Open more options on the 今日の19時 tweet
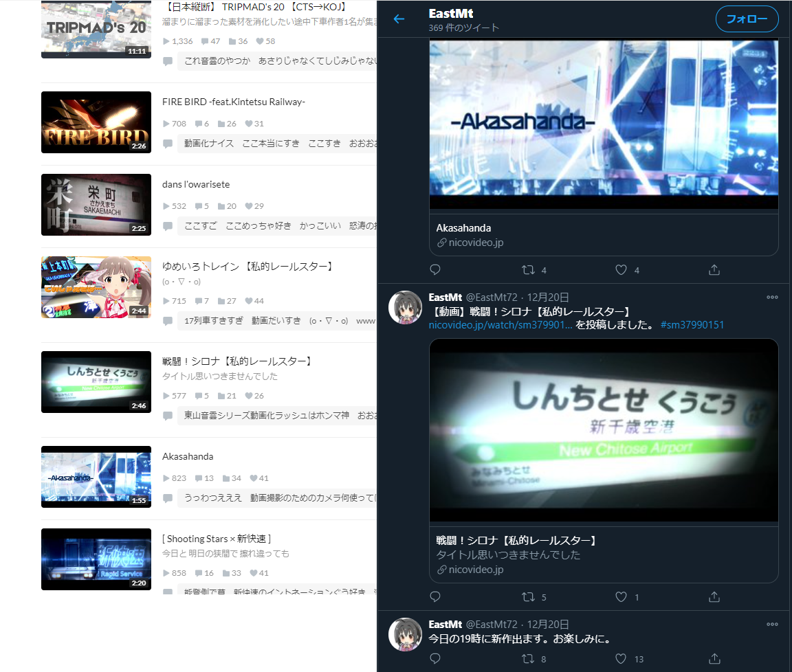The image size is (792, 672). tap(772, 624)
